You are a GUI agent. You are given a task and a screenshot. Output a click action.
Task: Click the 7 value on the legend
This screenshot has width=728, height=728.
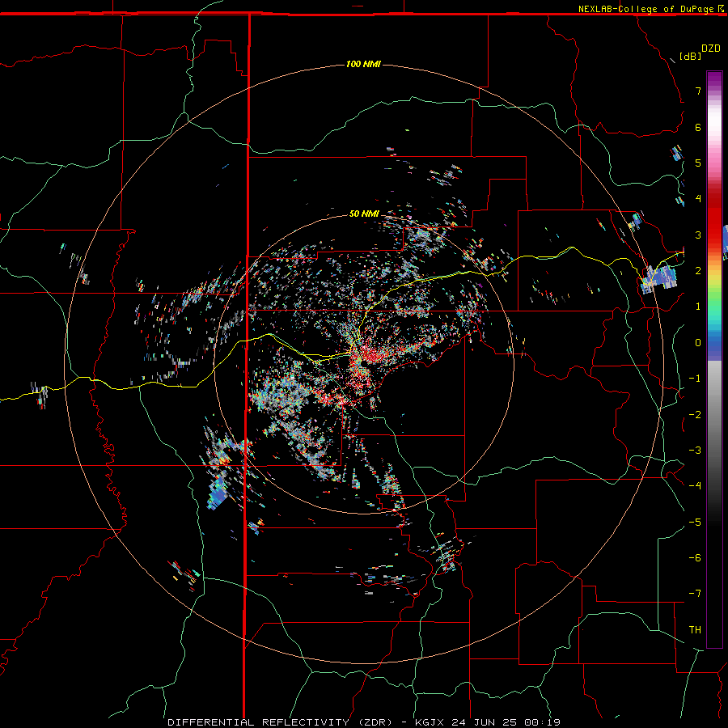(698, 91)
